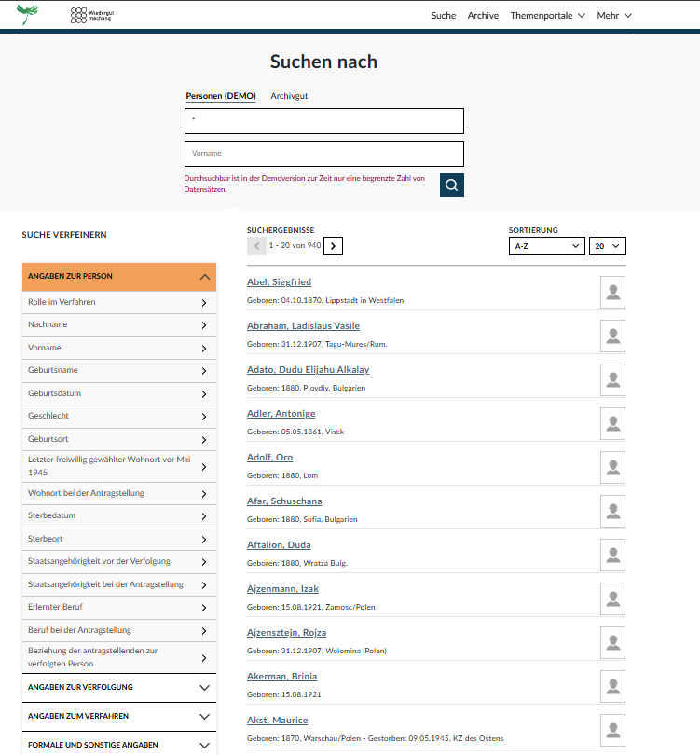The height and width of the screenshot is (755, 700).
Task: Click the Archive navigation link
Action: coord(483,16)
